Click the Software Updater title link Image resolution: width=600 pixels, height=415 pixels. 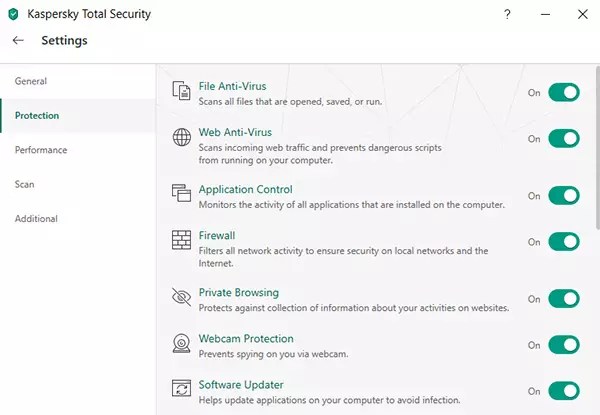pos(241,384)
